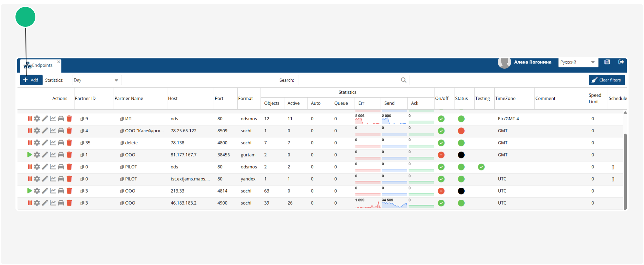Pause the endpoint with host 78.25.65.122

[30, 131]
